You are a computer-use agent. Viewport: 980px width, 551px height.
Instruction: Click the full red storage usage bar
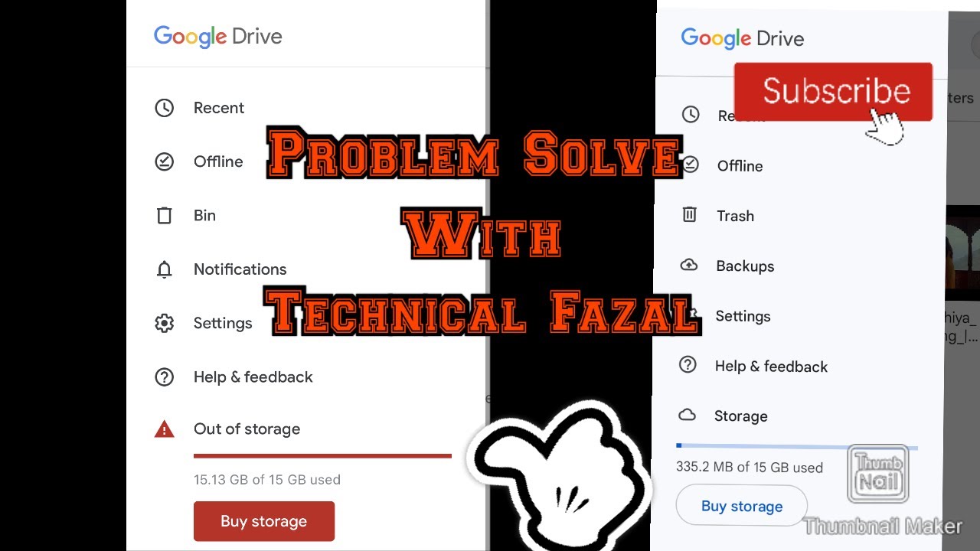pos(322,456)
